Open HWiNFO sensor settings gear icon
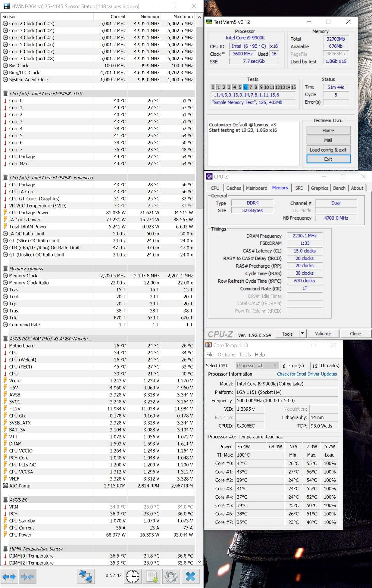The height and width of the screenshot is (588, 372). point(171,577)
